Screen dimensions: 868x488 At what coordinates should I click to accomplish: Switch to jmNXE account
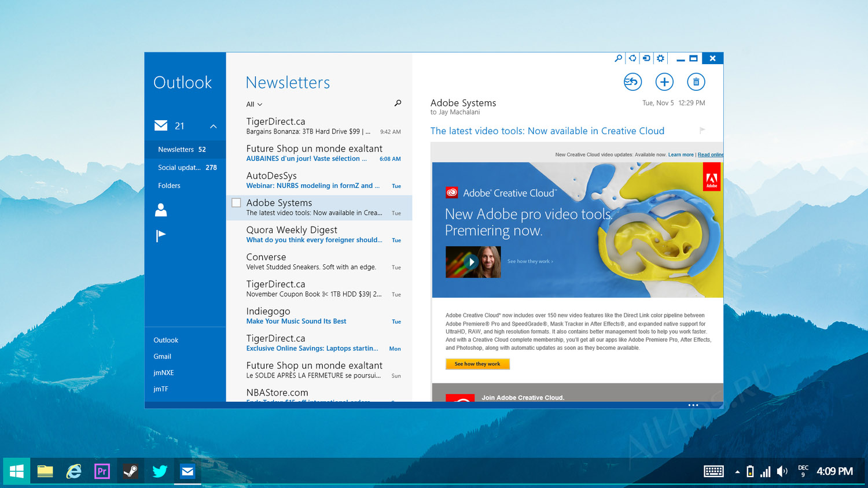coord(163,372)
